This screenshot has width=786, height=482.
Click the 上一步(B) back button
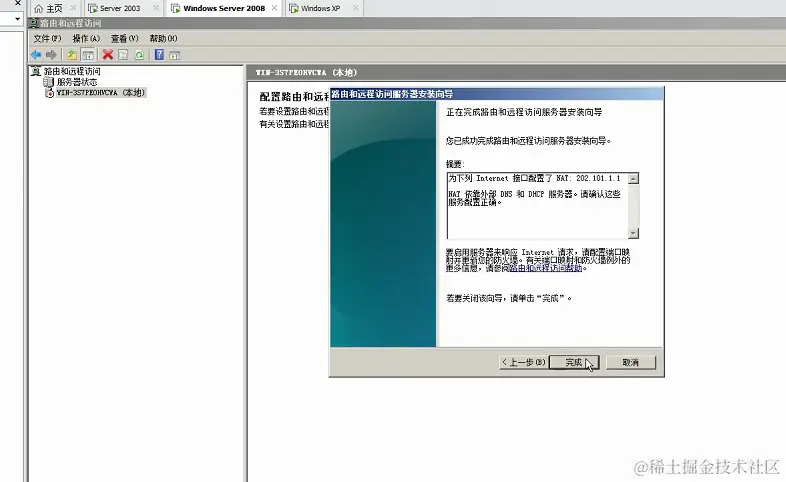523,362
